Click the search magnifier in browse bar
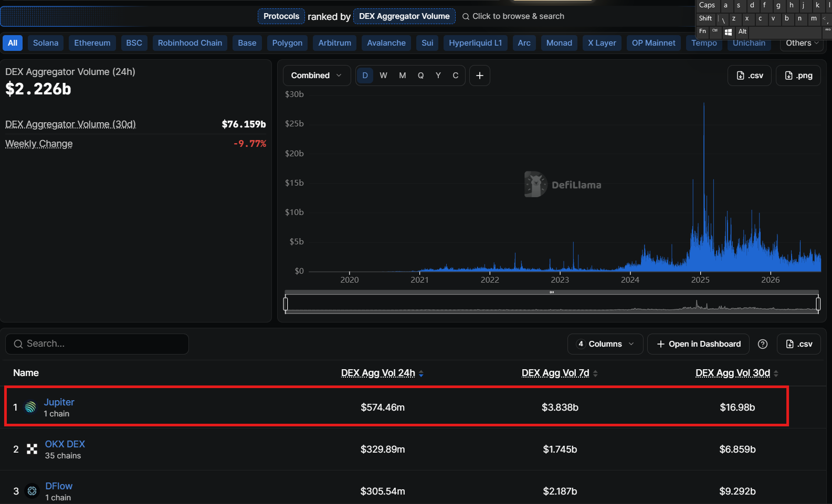The height and width of the screenshot is (504, 832). [x=466, y=17]
